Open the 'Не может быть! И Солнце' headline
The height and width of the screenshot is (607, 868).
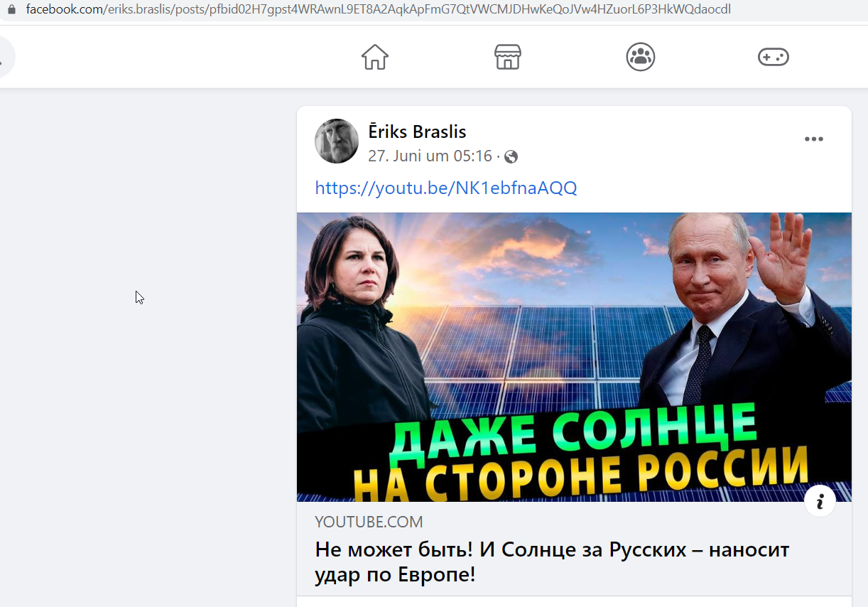(x=552, y=562)
